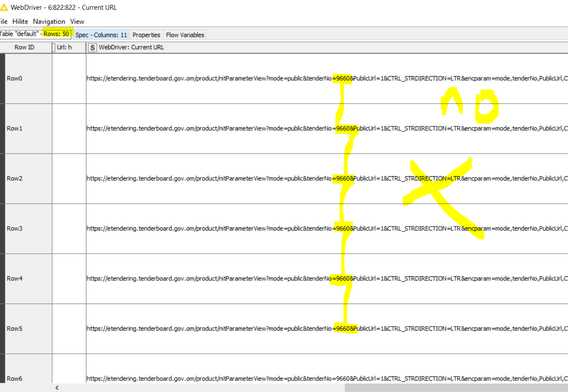The width and height of the screenshot is (568, 392).
Task: Click the horizontal scrollbar thumb at bottom
Action: (454, 388)
